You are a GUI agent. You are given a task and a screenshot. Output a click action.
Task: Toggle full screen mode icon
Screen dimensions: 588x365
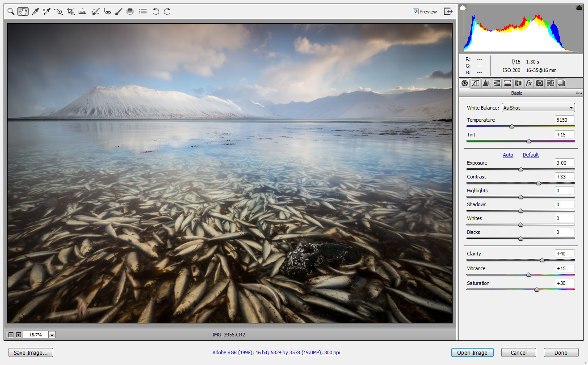click(448, 12)
